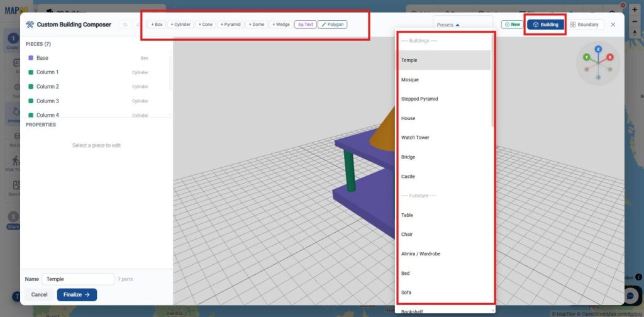
Task: Click the green swatch beside Column 2
Action: click(31, 87)
